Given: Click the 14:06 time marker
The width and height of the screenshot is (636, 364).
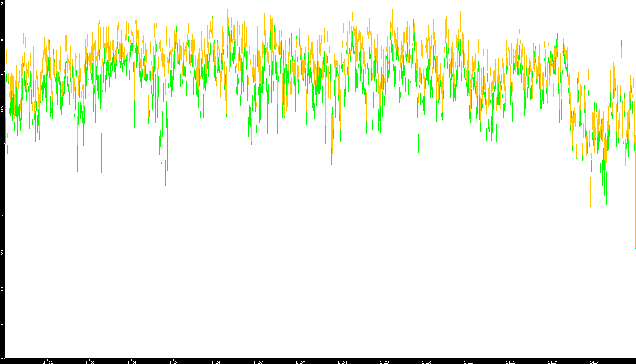Looking at the screenshot, I should tap(258, 362).
